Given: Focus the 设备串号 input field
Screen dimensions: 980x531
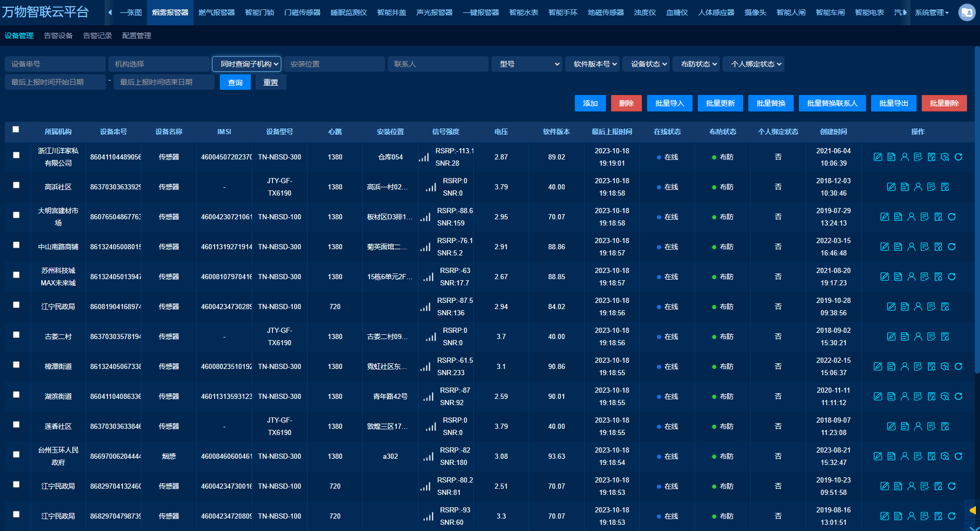Looking at the screenshot, I should pyautogui.click(x=55, y=64).
